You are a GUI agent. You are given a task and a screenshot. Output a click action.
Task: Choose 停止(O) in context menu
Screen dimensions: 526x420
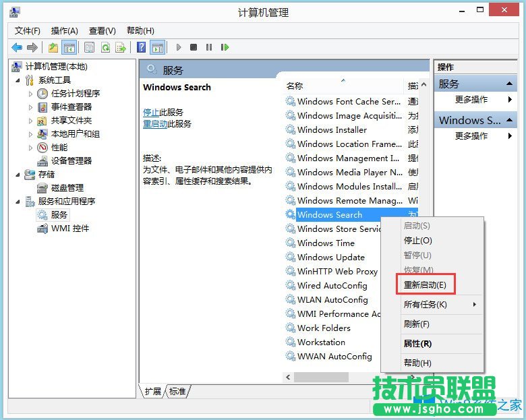(x=433, y=241)
